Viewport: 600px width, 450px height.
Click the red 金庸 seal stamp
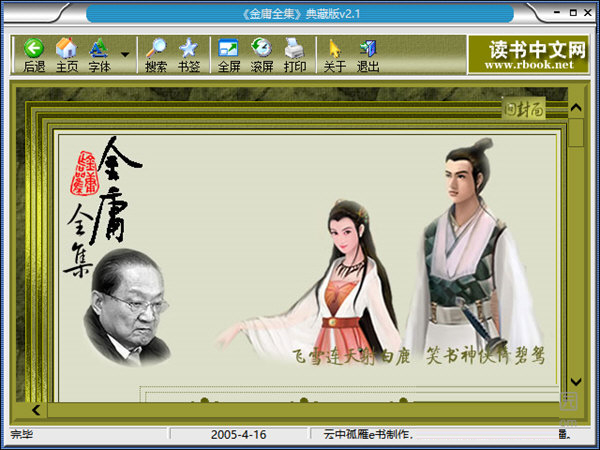tap(84, 173)
